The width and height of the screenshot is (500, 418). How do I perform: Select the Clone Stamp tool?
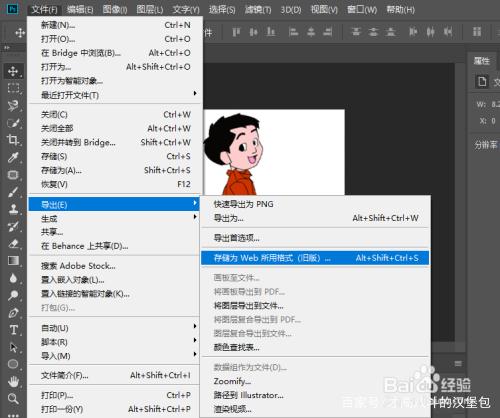click(x=13, y=209)
